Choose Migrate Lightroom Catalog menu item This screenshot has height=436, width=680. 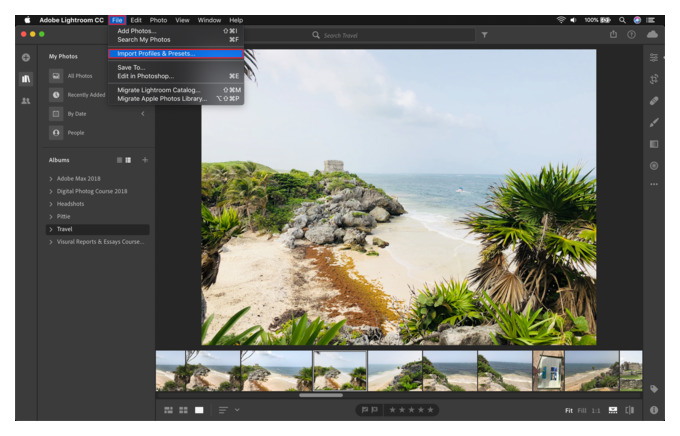tap(176, 90)
